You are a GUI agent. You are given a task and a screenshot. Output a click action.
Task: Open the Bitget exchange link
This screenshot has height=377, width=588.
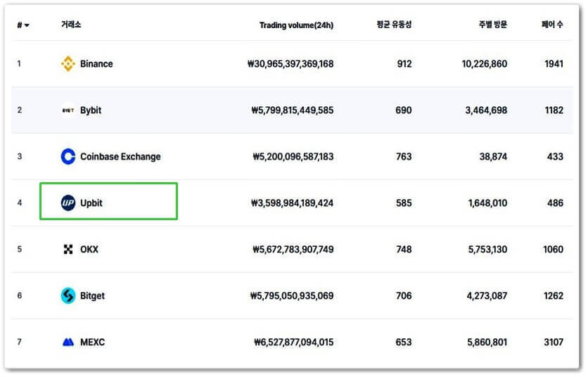[92, 296]
